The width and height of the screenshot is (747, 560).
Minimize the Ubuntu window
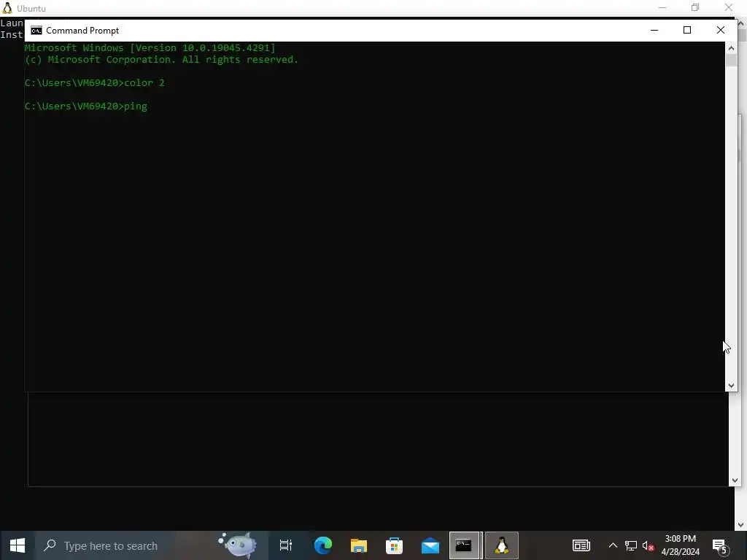pyautogui.click(x=662, y=7)
